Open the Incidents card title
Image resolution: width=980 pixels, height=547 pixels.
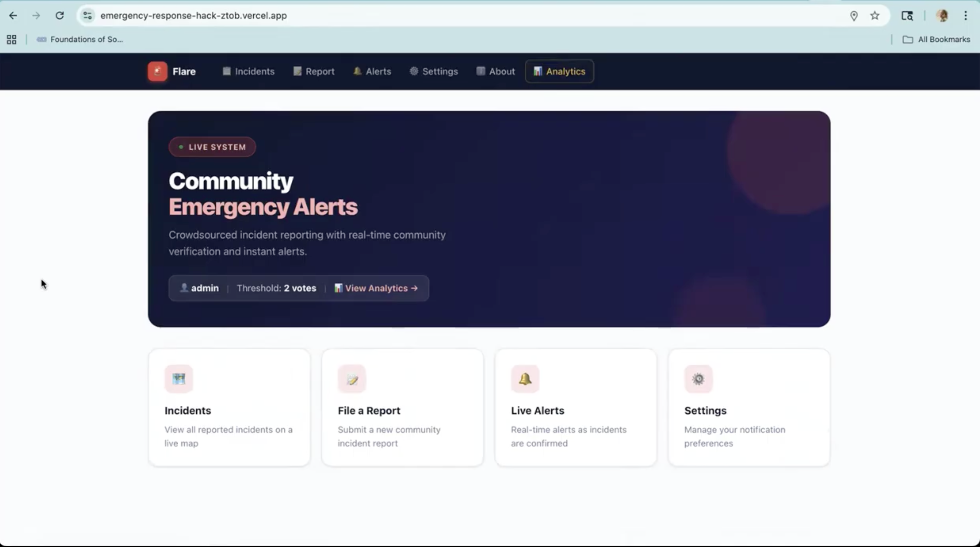pos(188,410)
